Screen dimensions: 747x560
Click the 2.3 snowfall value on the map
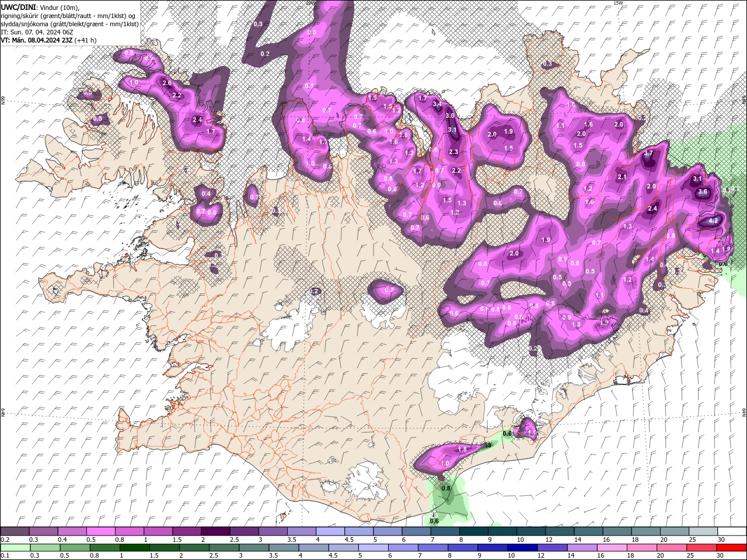pos(453,152)
